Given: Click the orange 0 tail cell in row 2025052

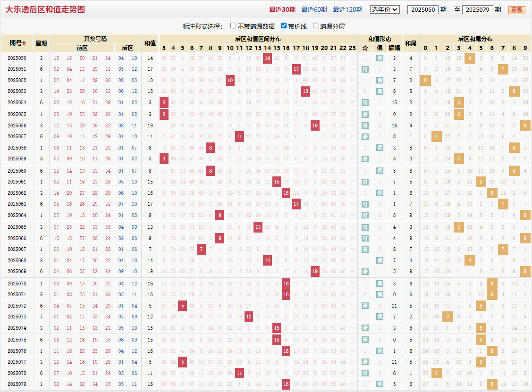Looking at the screenshot, I should [x=425, y=80].
